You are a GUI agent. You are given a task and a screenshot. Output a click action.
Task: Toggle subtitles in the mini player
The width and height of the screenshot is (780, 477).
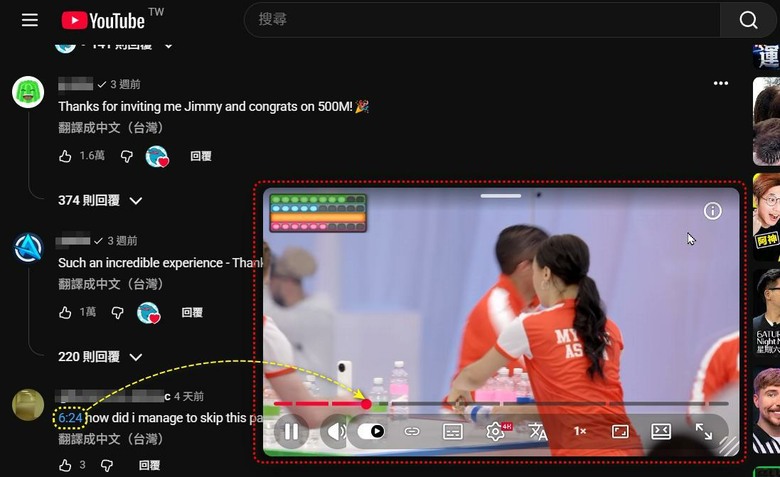click(453, 431)
